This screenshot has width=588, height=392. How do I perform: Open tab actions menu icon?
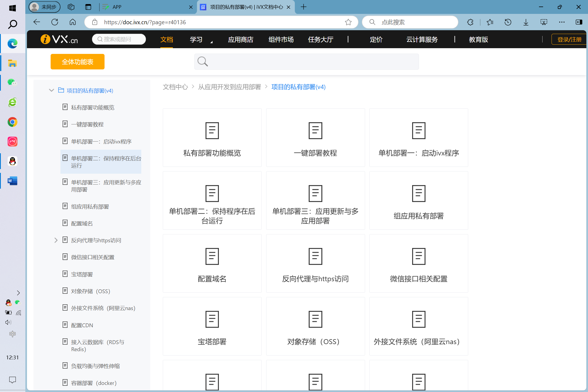pyautogui.click(x=88, y=7)
